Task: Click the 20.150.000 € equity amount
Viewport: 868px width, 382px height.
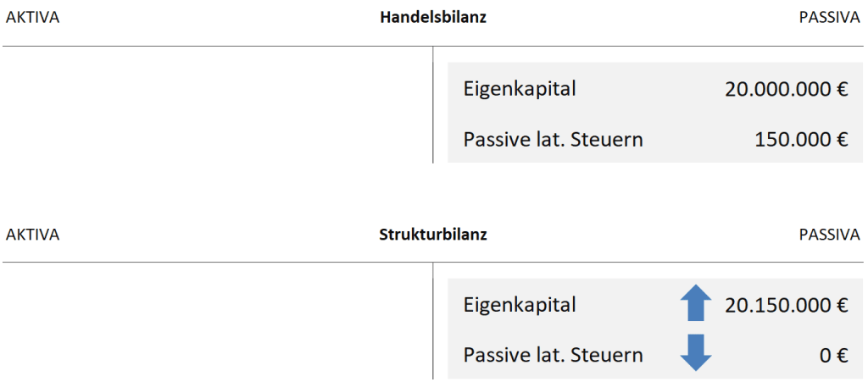Action: [x=786, y=305]
